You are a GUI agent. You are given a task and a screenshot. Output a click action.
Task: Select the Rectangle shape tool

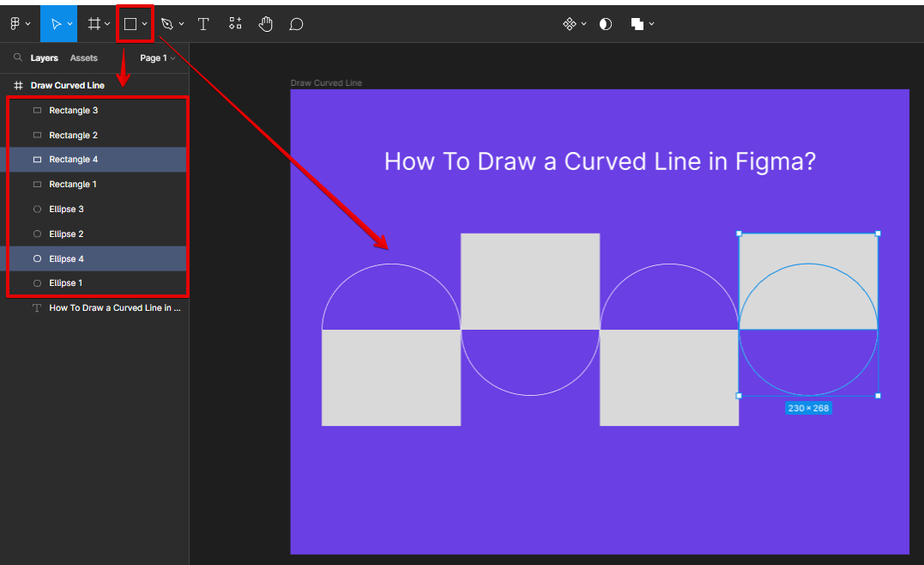[130, 24]
